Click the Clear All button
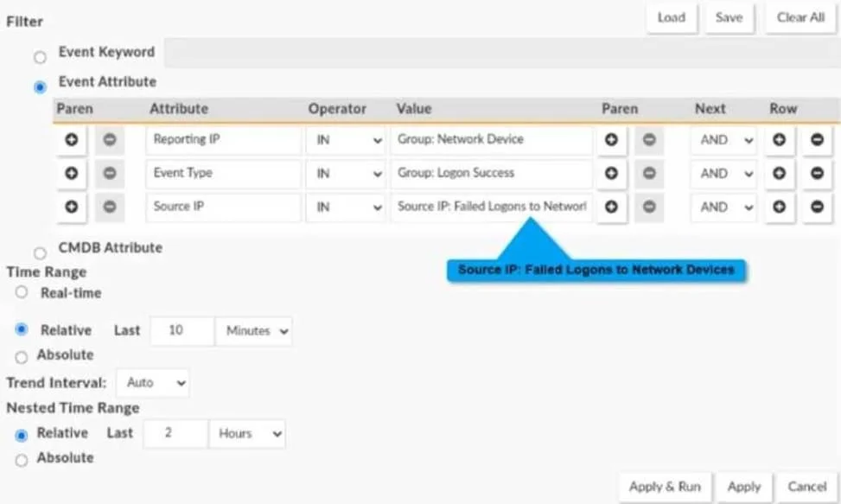841x504 pixels. click(800, 17)
